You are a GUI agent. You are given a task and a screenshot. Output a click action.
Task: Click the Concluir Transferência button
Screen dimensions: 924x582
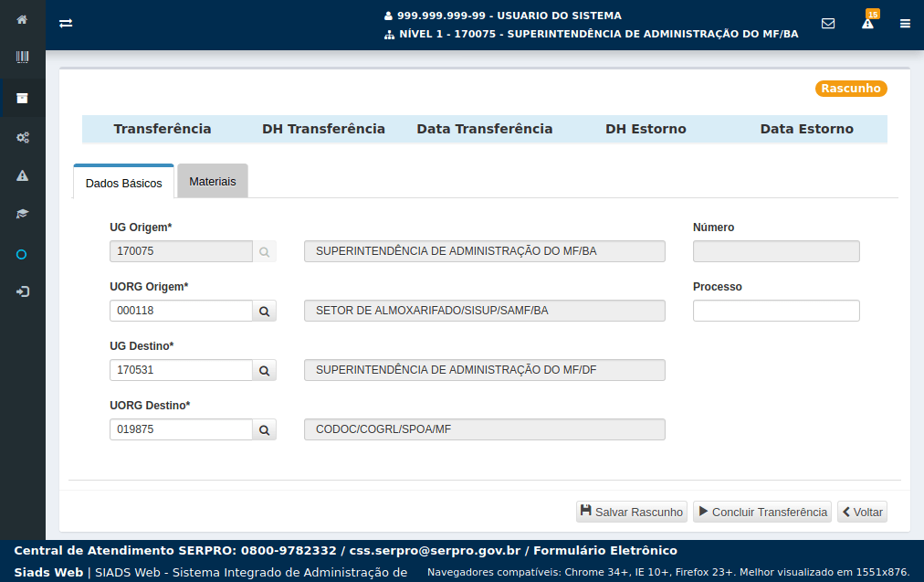click(x=762, y=512)
